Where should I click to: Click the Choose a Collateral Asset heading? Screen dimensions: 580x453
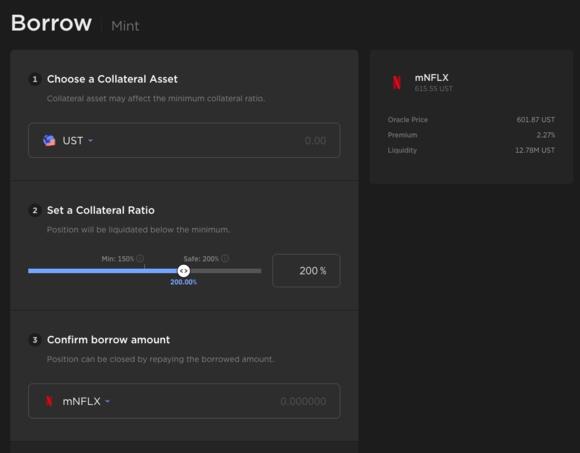112,79
